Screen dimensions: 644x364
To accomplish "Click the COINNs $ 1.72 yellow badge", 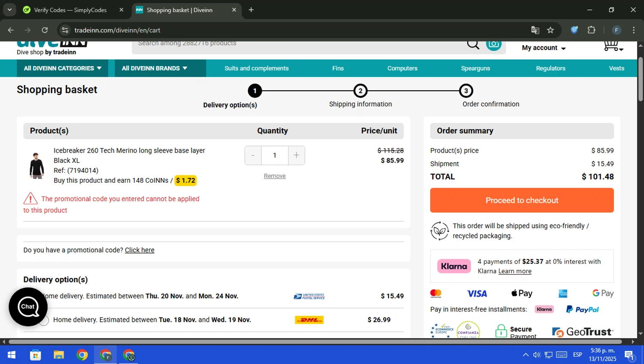I will pos(185,180).
